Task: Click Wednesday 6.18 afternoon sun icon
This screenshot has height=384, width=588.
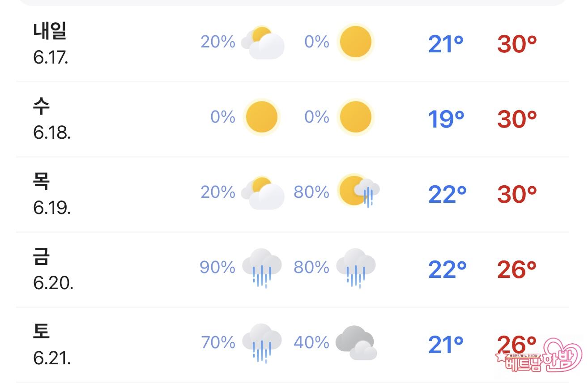Action: point(355,117)
